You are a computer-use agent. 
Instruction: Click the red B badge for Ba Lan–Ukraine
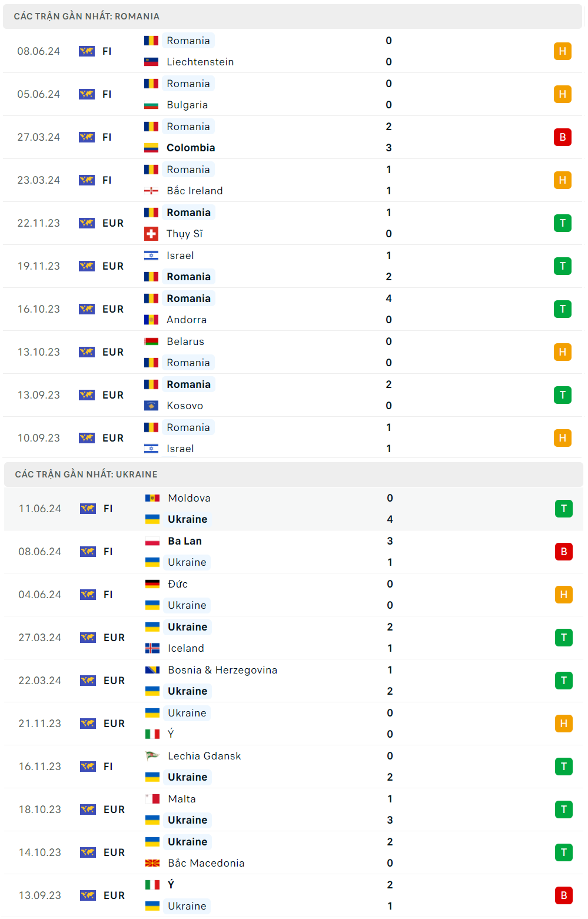563,552
